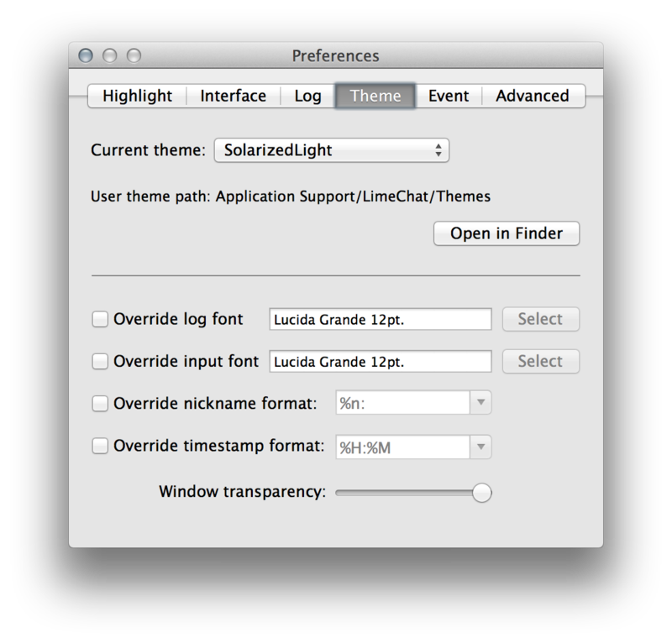Click the Window transparency label

tap(243, 492)
